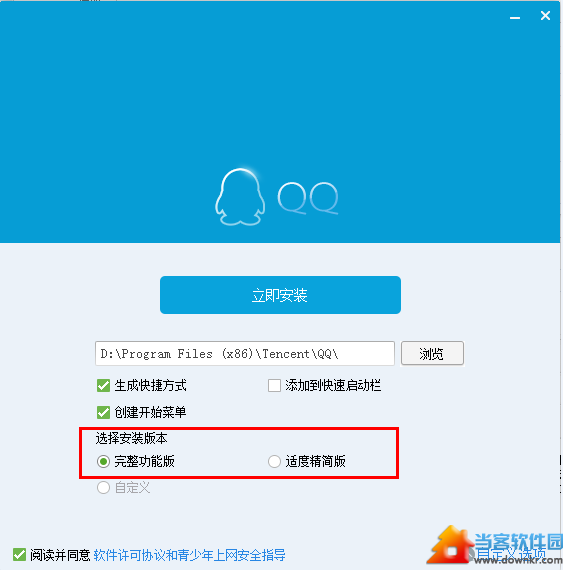The width and height of the screenshot is (563, 570).
Task: Click the www.downkr.com watermark text
Action: [x=518, y=560]
